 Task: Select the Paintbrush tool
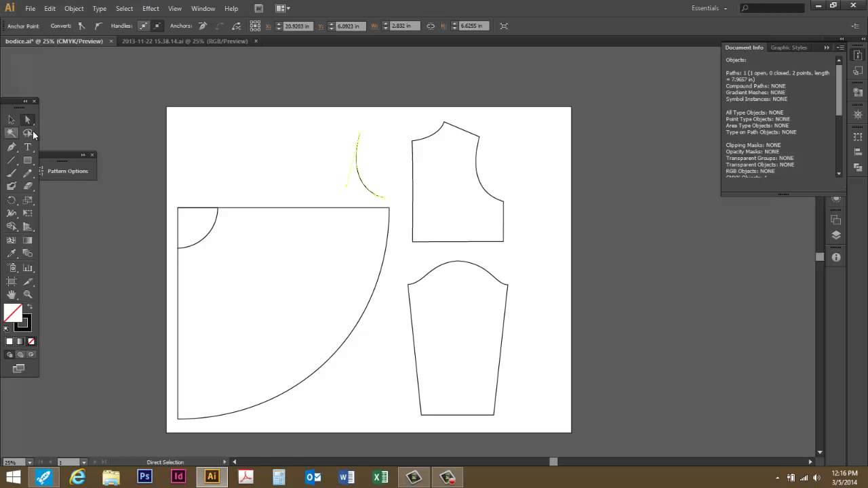pyautogui.click(x=12, y=174)
